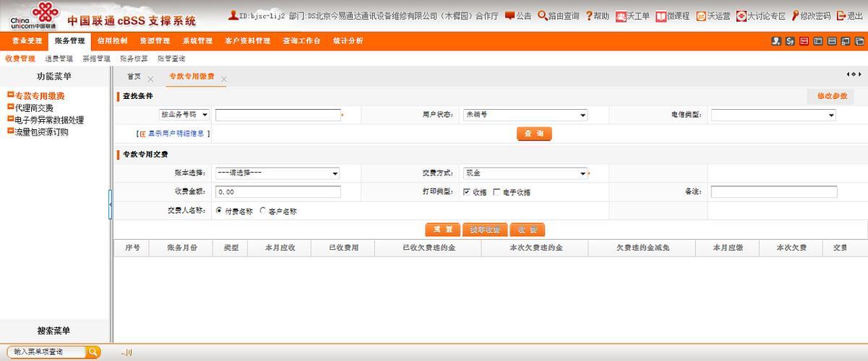
Task: Open 流量包资源订购 in function menu
Action: pyautogui.click(x=42, y=132)
